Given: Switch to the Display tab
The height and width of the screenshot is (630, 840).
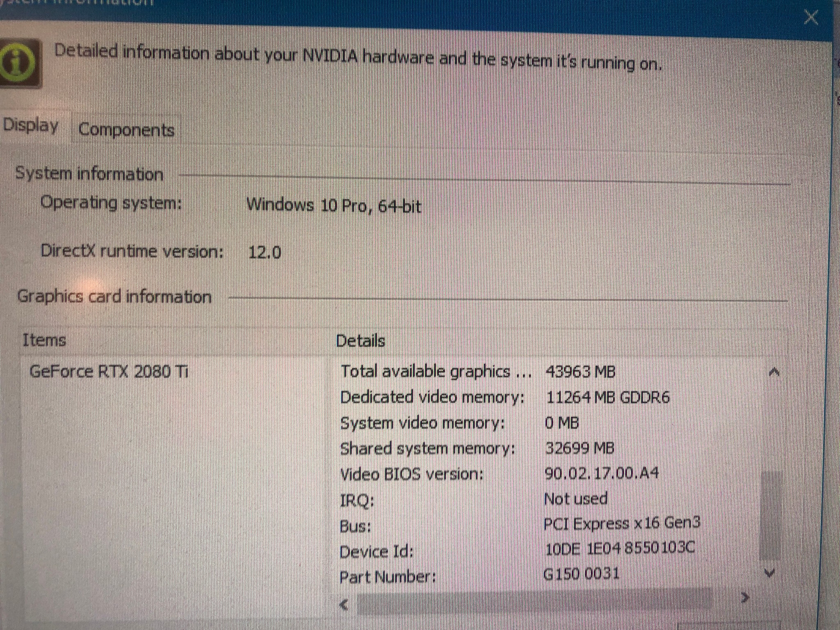Looking at the screenshot, I should click(x=31, y=126).
